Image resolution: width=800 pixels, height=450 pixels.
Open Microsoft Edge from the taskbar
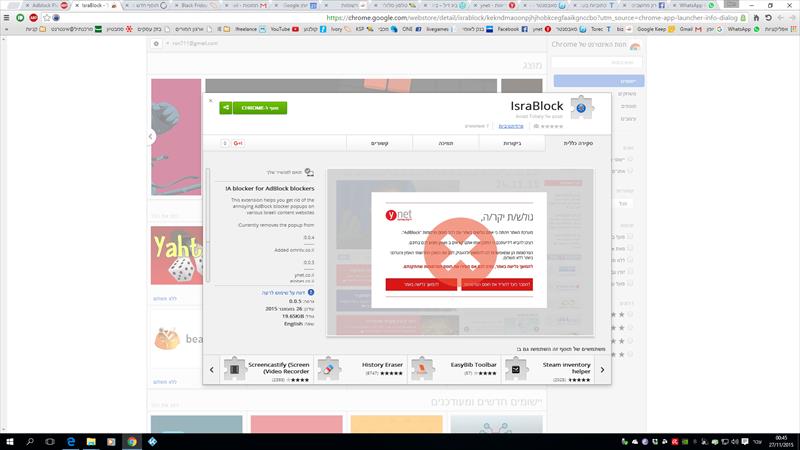(x=71, y=442)
